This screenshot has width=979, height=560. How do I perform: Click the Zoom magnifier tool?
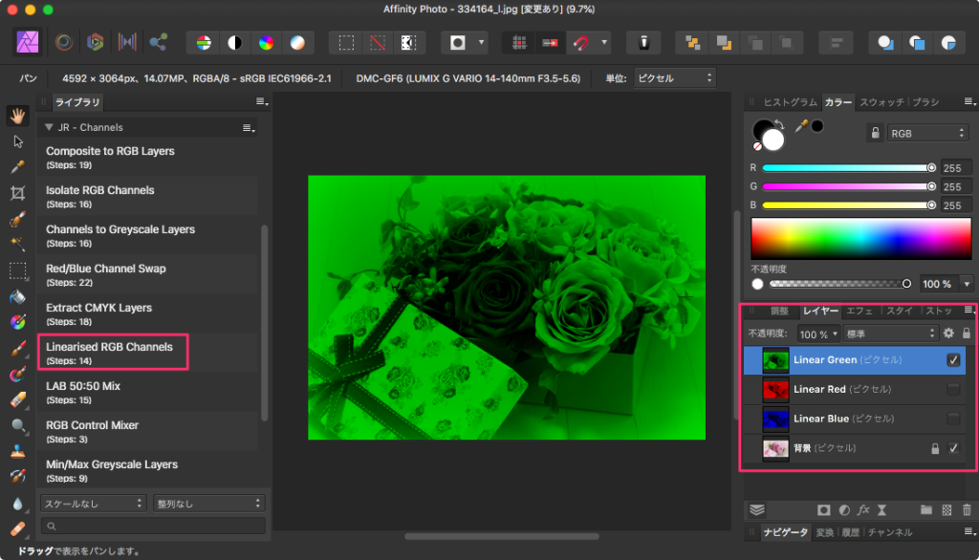click(x=17, y=425)
